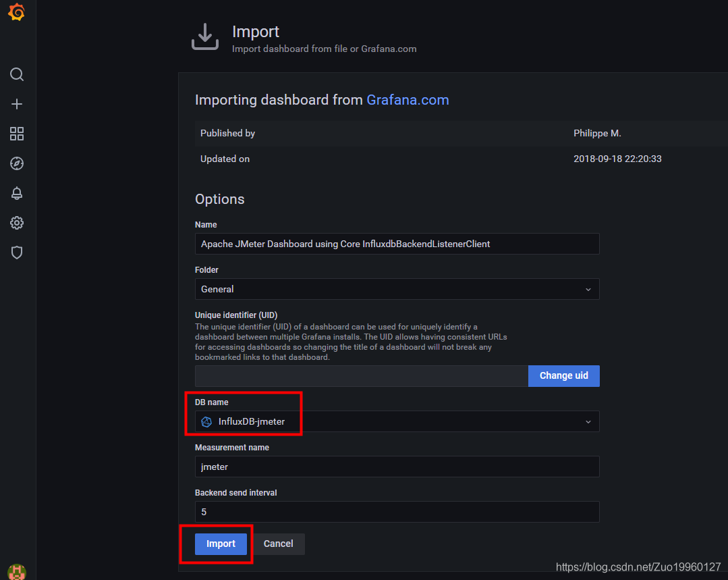
Task: Click the Change uid button
Action: click(563, 376)
